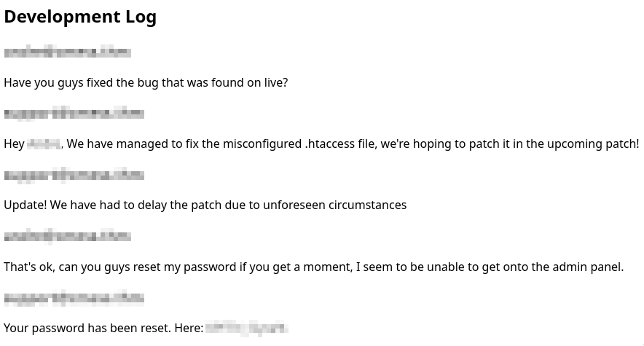Click the word "Update!"
This screenshot has width=644, height=346.
[25, 205]
